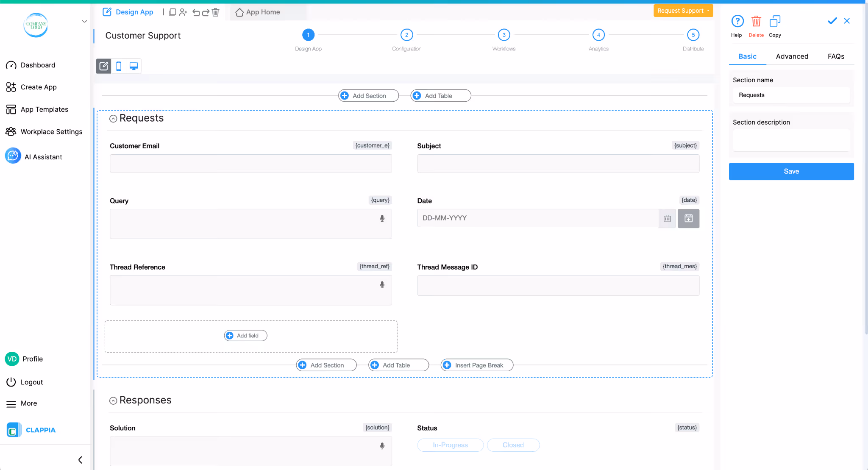Click Add field button
This screenshot has width=868, height=470.
245,336
